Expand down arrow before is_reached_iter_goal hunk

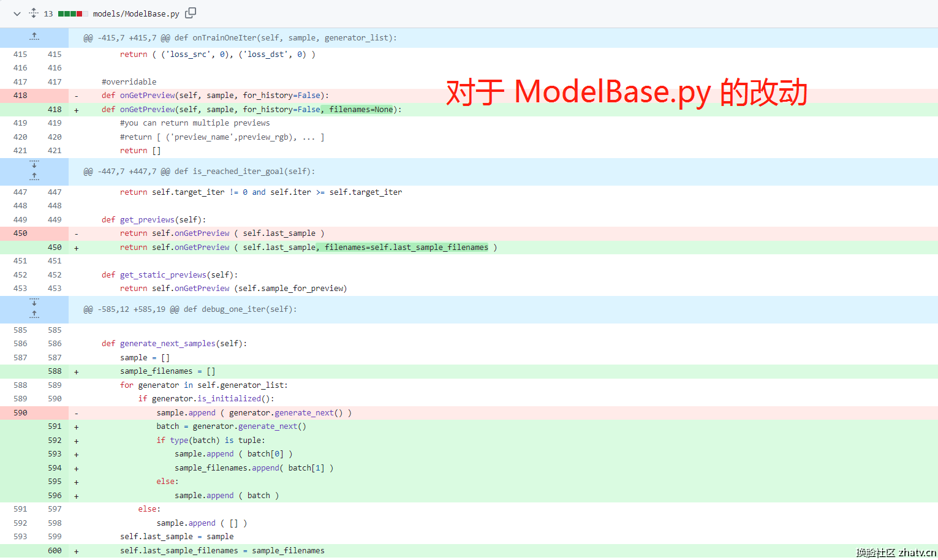tap(34, 164)
